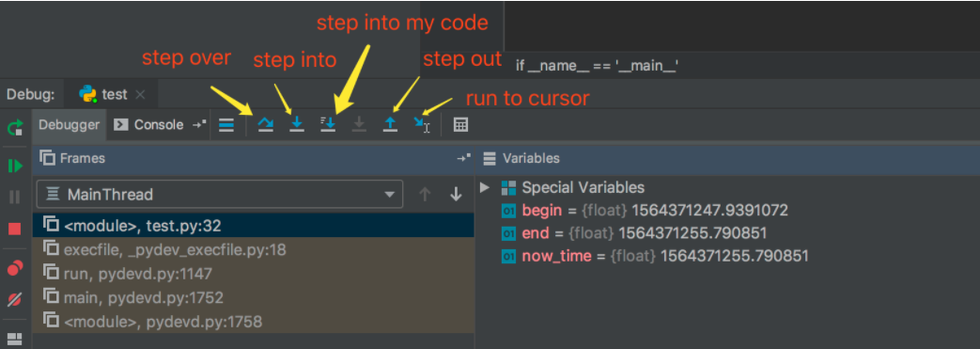Click the Step Into icon
The height and width of the screenshot is (349, 980).
point(297,124)
